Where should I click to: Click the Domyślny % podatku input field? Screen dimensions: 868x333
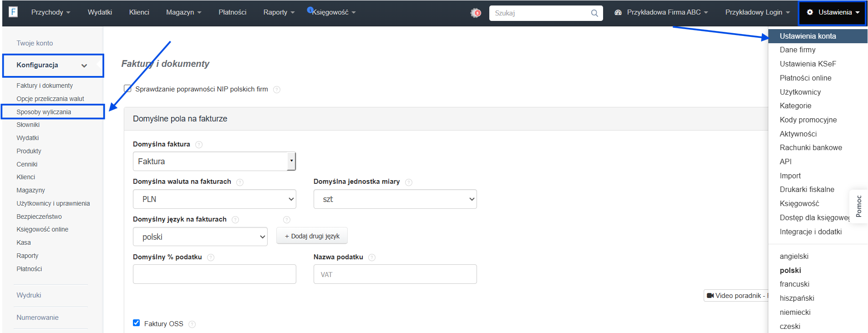[214, 274]
